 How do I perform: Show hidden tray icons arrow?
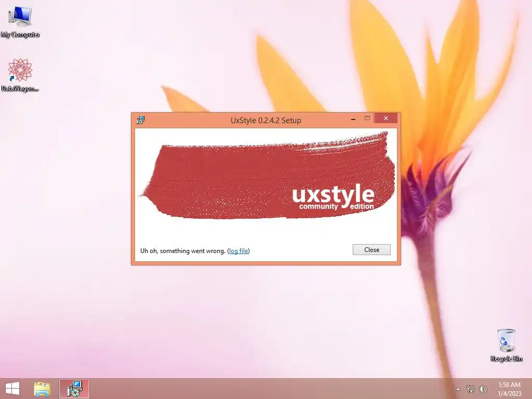point(458,389)
